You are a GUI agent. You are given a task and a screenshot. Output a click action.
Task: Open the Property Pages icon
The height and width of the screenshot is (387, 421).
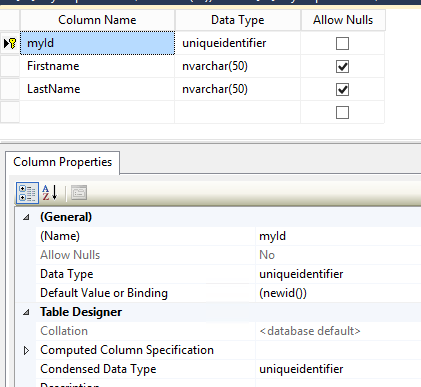79,193
